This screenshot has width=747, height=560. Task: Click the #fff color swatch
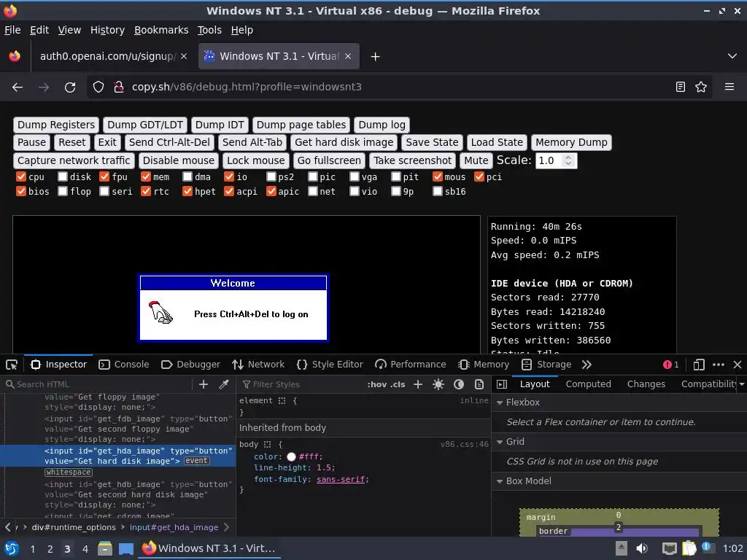(x=291, y=457)
